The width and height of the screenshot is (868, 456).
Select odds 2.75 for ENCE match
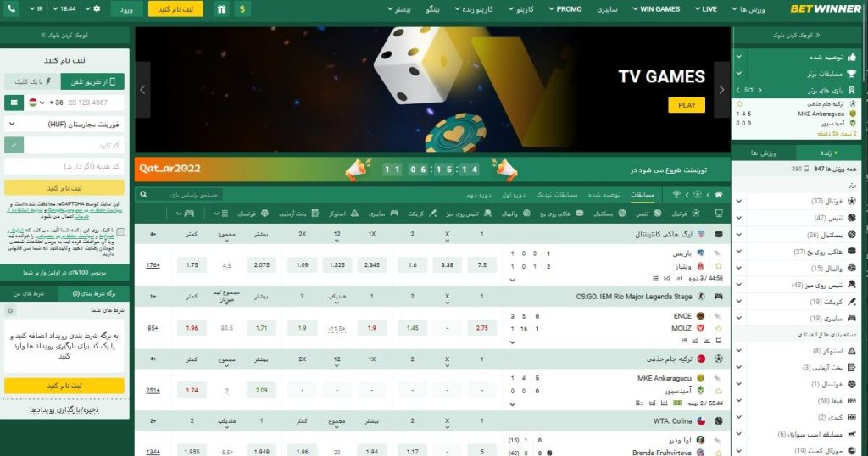coord(481,328)
